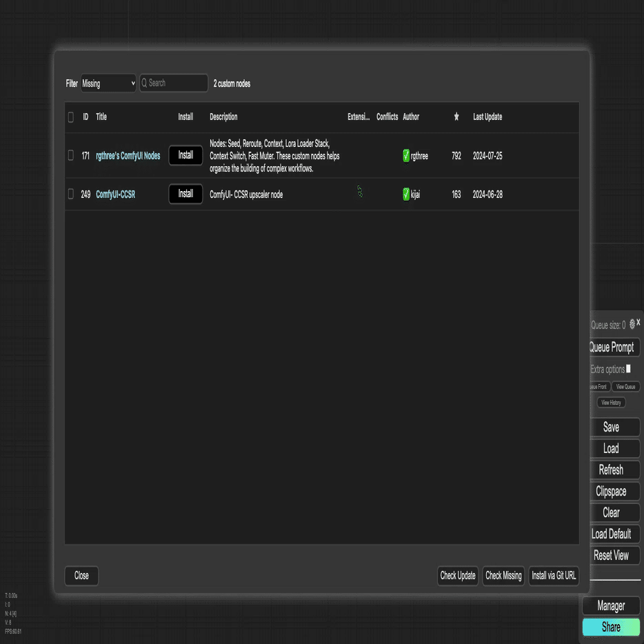Screen dimensions: 644x644
Task: Click the Queue size: 0 label
Action: tap(608, 325)
